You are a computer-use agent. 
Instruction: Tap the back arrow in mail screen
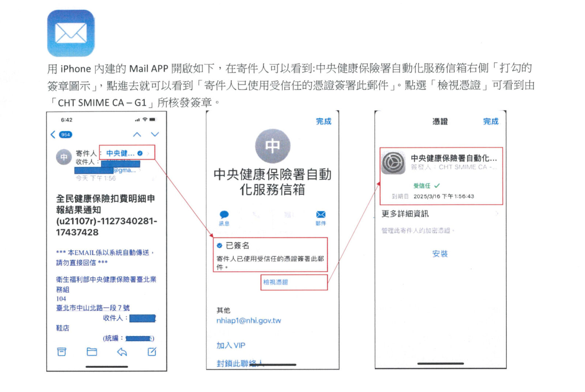(x=53, y=134)
